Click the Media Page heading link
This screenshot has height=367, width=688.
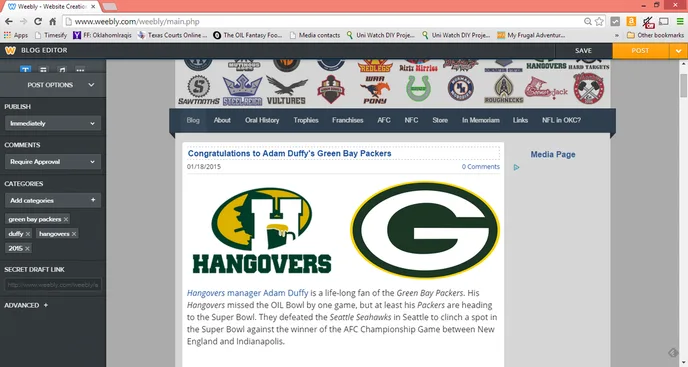tap(553, 155)
